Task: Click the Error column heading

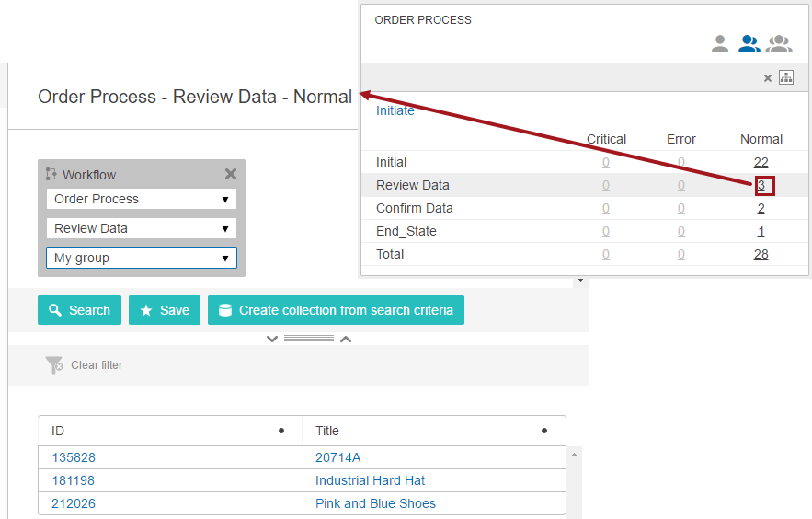Action: (x=681, y=139)
